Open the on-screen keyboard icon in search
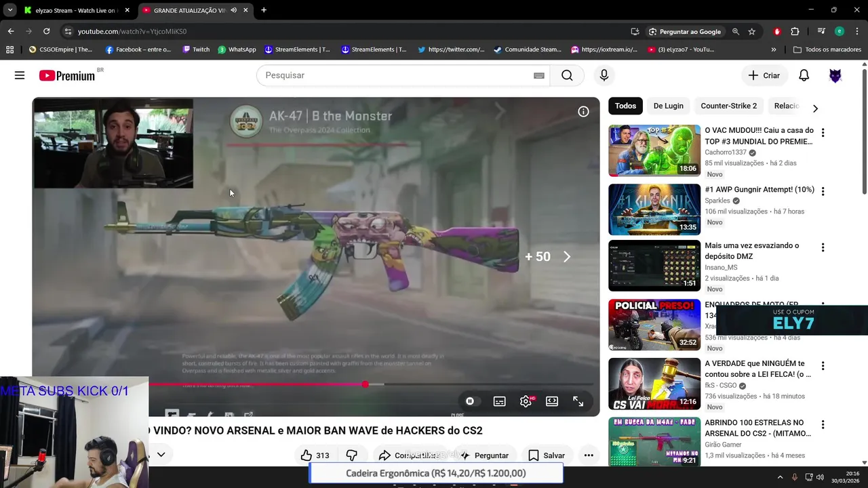 539,75
